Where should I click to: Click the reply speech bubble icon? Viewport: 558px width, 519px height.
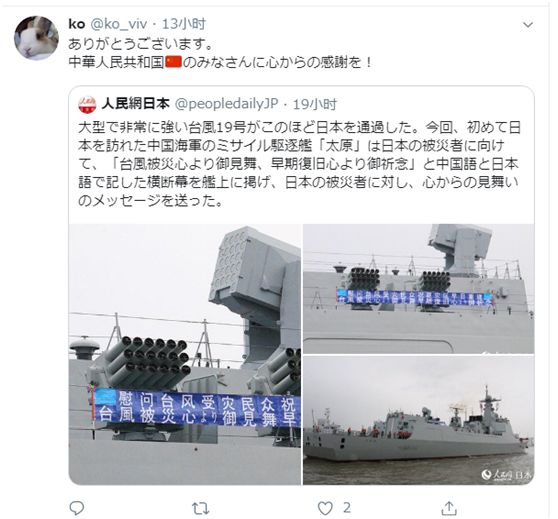click(x=77, y=508)
